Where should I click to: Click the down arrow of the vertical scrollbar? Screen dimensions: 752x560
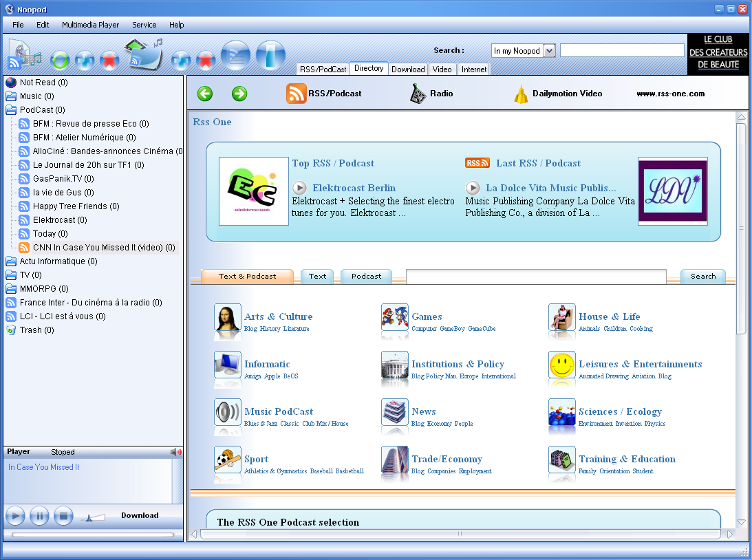click(741, 522)
